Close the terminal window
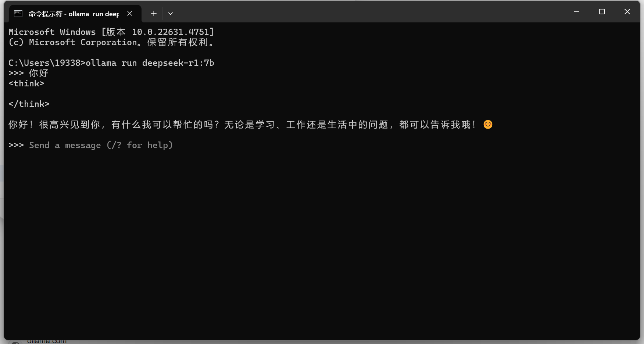The width and height of the screenshot is (644, 344). [627, 12]
